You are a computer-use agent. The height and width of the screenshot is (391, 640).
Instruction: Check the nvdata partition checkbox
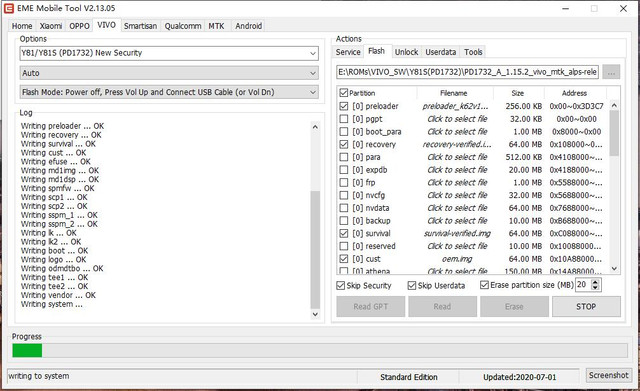coord(344,208)
